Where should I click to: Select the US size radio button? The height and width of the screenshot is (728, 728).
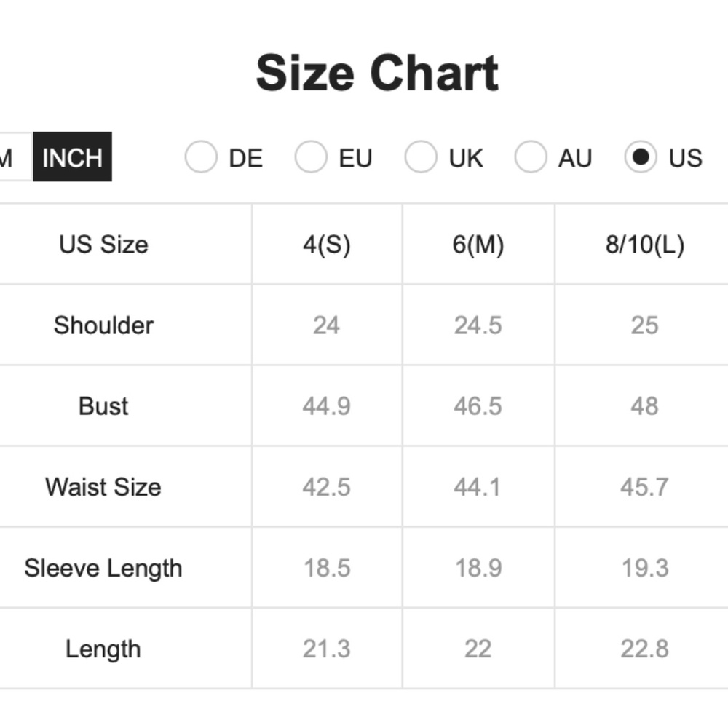pyautogui.click(x=641, y=157)
